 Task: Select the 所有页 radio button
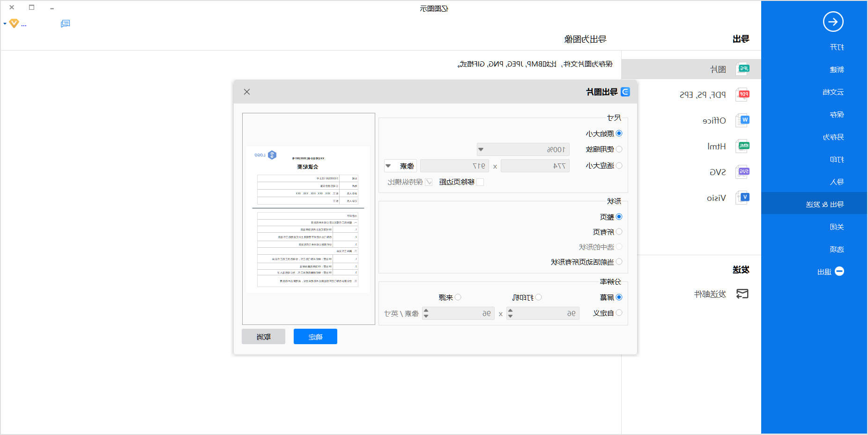619,232
